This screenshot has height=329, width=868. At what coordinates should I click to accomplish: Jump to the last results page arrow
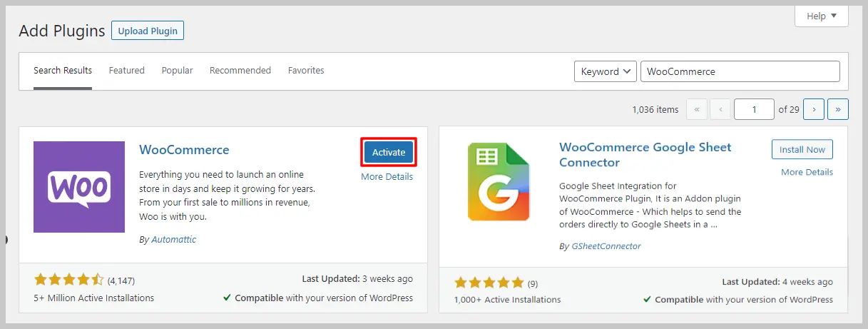pyautogui.click(x=837, y=109)
